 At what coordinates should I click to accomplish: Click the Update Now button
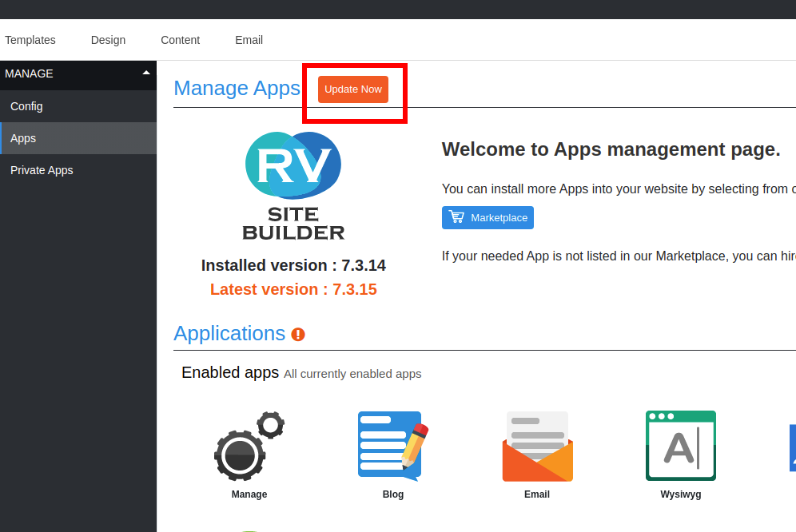coord(353,89)
